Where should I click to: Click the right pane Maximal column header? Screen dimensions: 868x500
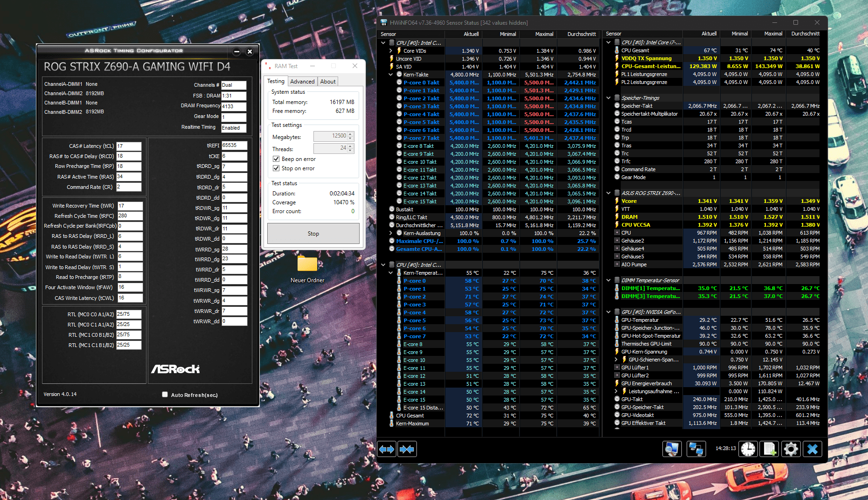[x=768, y=34]
